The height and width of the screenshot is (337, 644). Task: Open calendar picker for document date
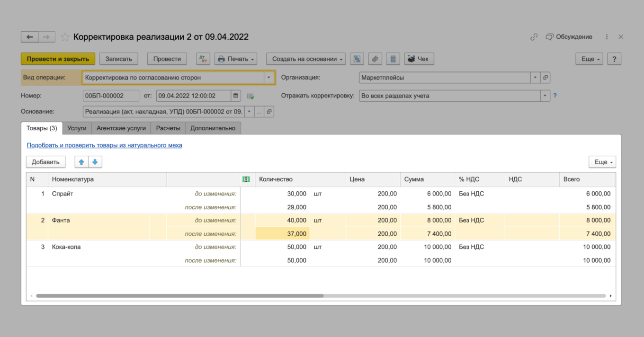pos(236,96)
